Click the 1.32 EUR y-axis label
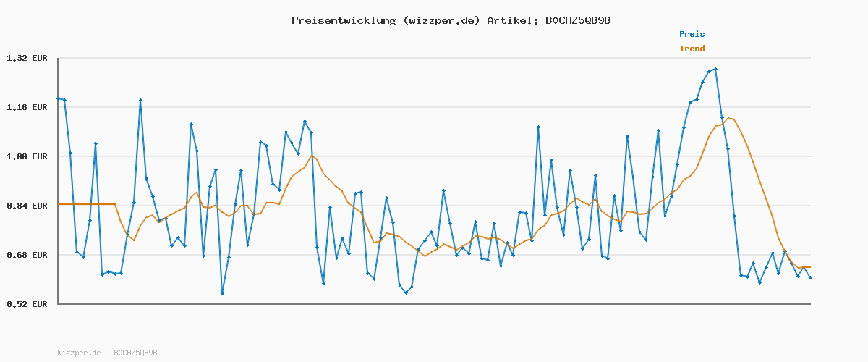 click(27, 58)
